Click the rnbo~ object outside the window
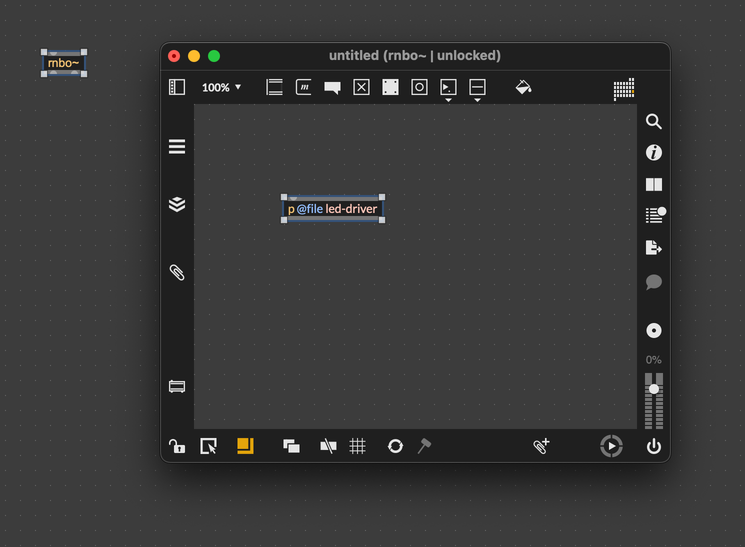The width and height of the screenshot is (745, 547). click(63, 64)
